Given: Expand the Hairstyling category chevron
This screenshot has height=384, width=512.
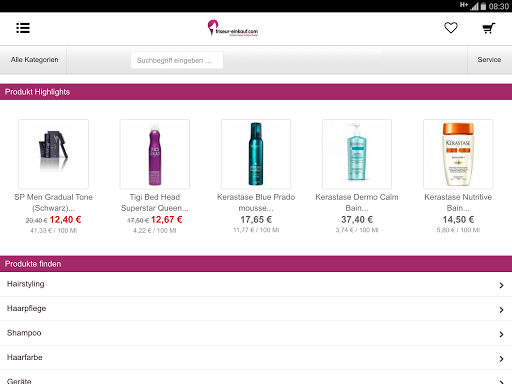Looking at the screenshot, I should coord(501,285).
